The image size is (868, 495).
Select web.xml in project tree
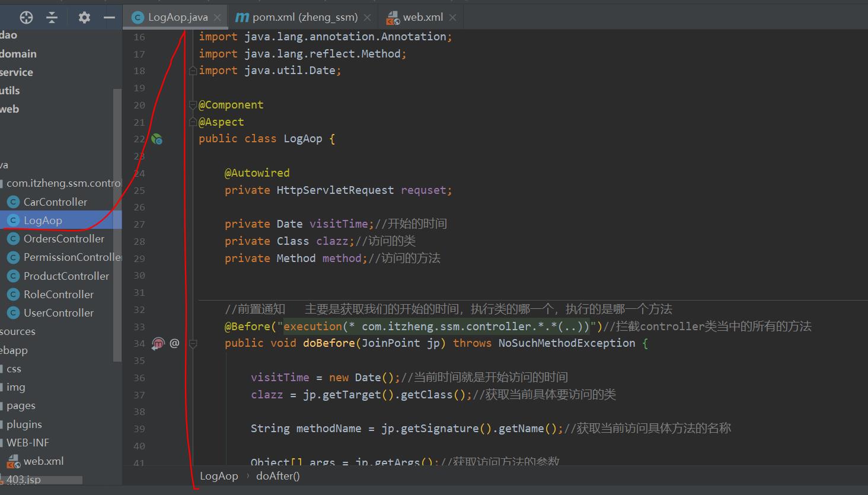(43, 461)
